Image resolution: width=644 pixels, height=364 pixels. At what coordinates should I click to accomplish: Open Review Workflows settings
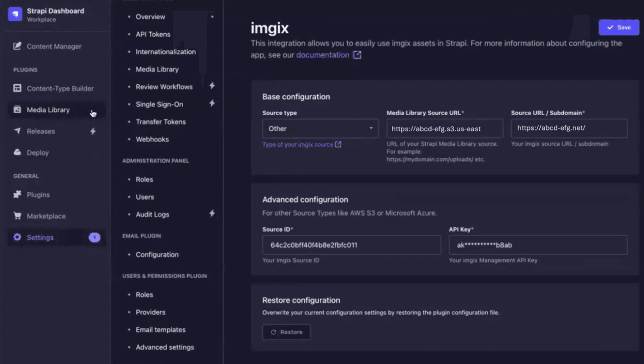point(164,87)
